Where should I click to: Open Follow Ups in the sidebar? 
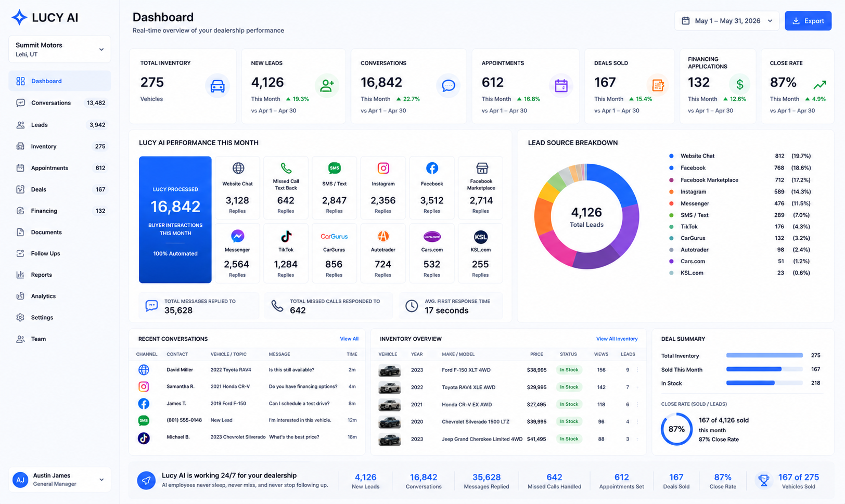point(60,253)
